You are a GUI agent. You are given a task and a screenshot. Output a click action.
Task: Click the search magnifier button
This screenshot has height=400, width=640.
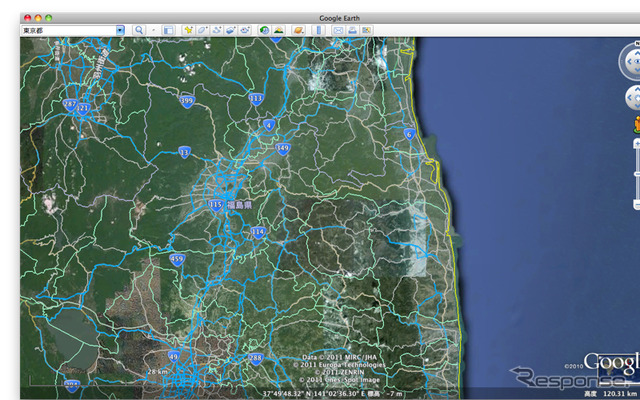(x=139, y=30)
